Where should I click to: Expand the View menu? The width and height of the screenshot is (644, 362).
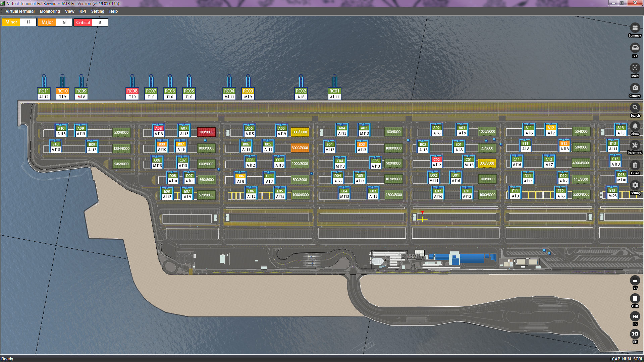point(69,11)
